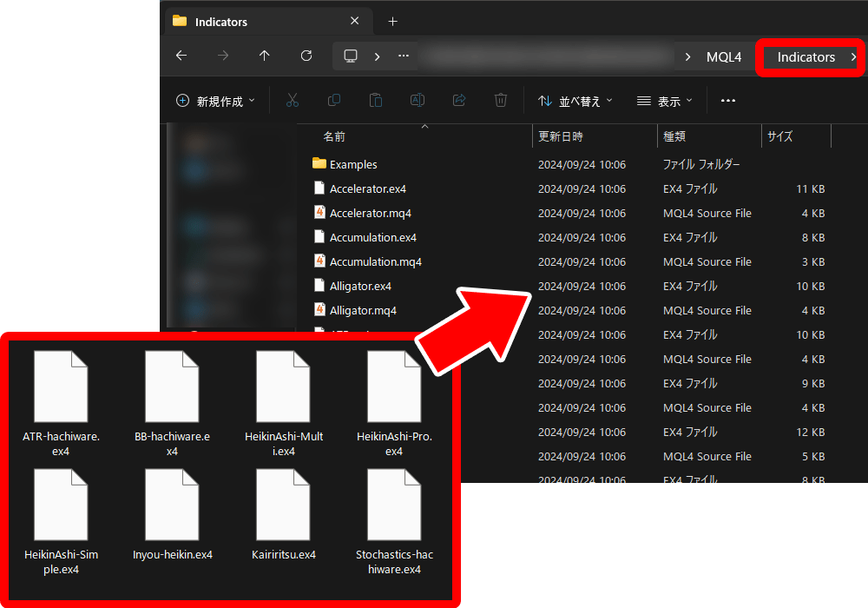
Task: Refresh the current folder view
Action: pyautogui.click(x=306, y=56)
